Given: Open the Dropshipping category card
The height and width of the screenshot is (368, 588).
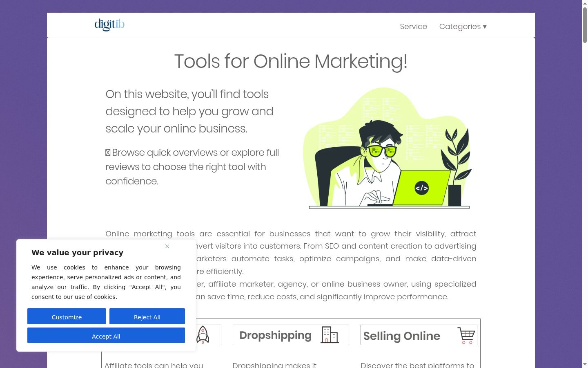Looking at the screenshot, I should (291, 335).
